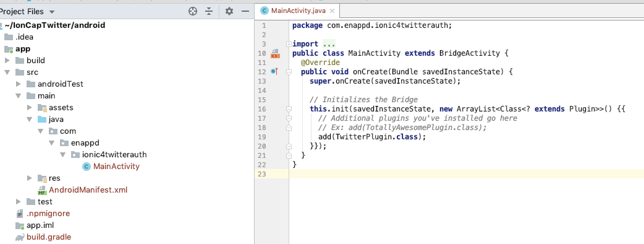Click the .npmignore file icon
This screenshot has width=644, height=244.
20,214
